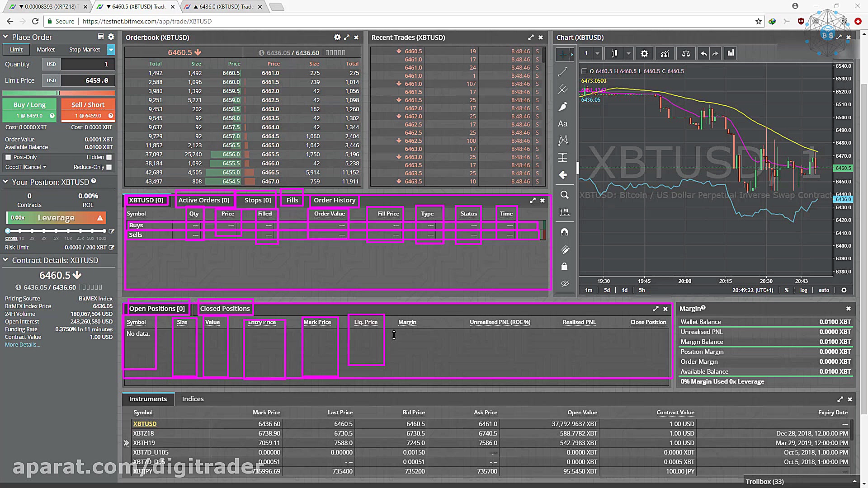Viewport: 868px width, 488px height.
Task: Select the long/short position measurement tool
Action: [563, 157]
